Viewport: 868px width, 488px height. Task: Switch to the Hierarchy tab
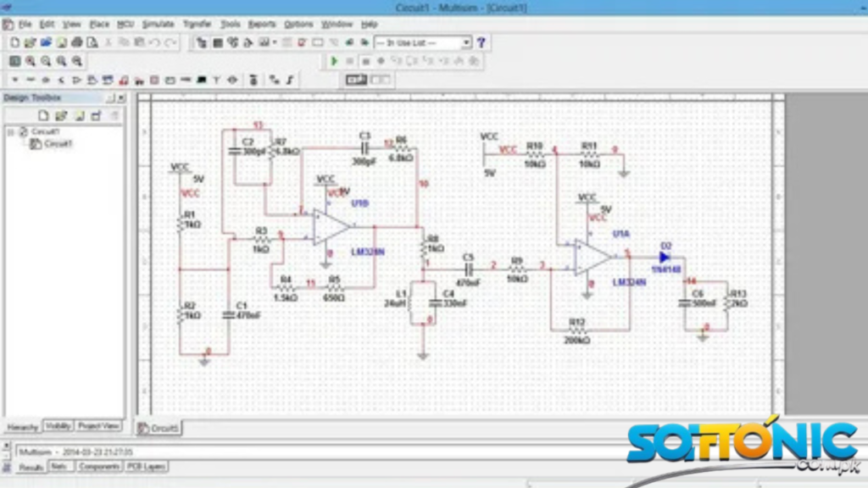pos(23,427)
